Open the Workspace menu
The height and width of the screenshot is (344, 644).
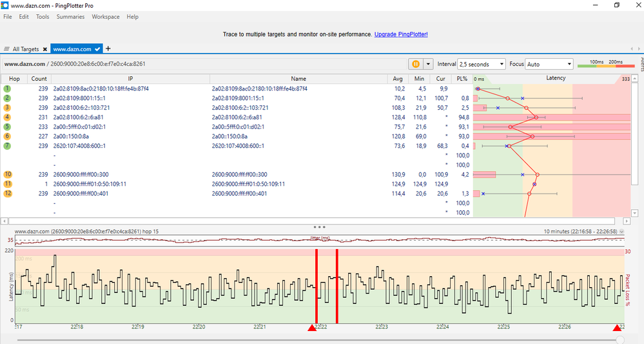(106, 17)
